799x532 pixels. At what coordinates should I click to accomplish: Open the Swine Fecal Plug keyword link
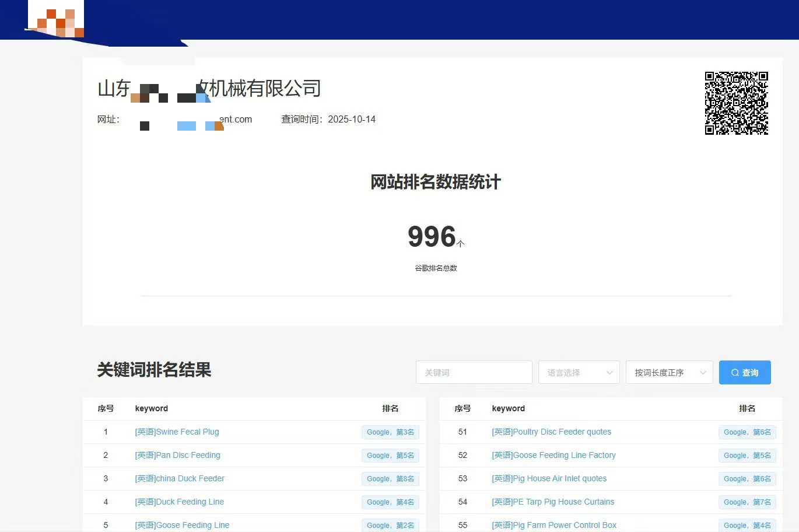177,432
